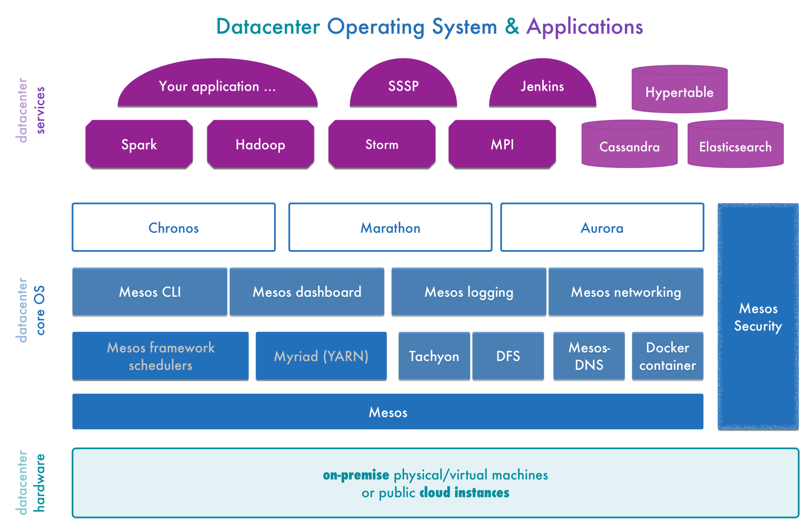This screenshot has width=808, height=532.
Task: Click the 'Datacenter Operating System & Applications' title
Action: point(430,27)
